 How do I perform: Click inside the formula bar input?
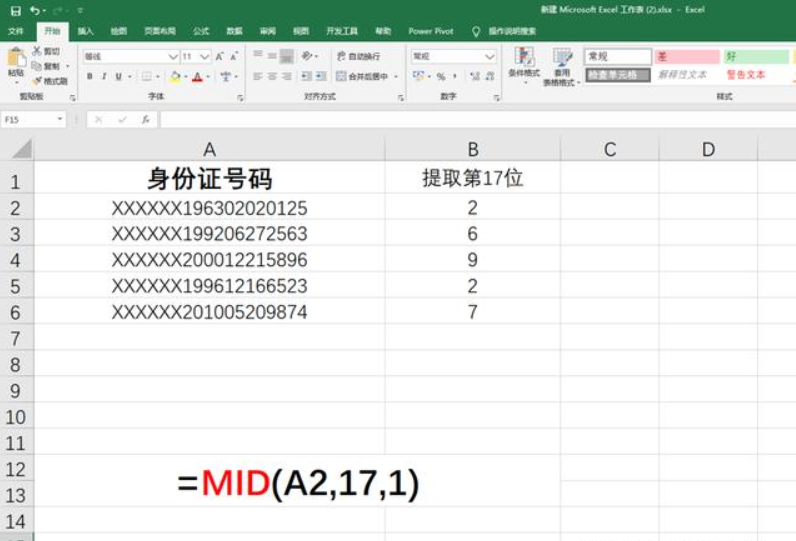point(477,120)
